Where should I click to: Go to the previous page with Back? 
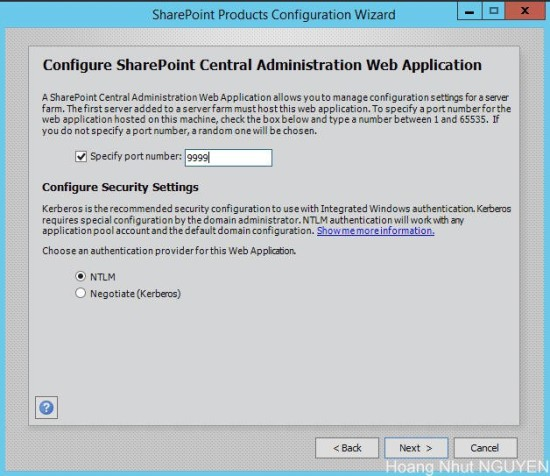tap(347, 448)
